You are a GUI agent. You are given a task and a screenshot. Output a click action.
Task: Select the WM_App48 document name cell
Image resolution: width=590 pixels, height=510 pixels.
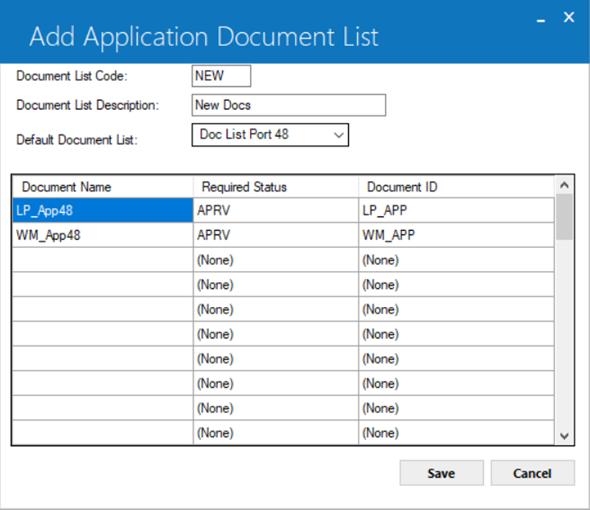pyautogui.click(x=103, y=235)
